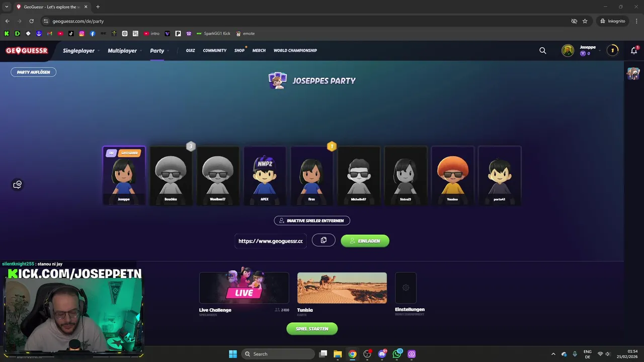
Task: Expand the Multiplayer menu
Action: pos(125,50)
